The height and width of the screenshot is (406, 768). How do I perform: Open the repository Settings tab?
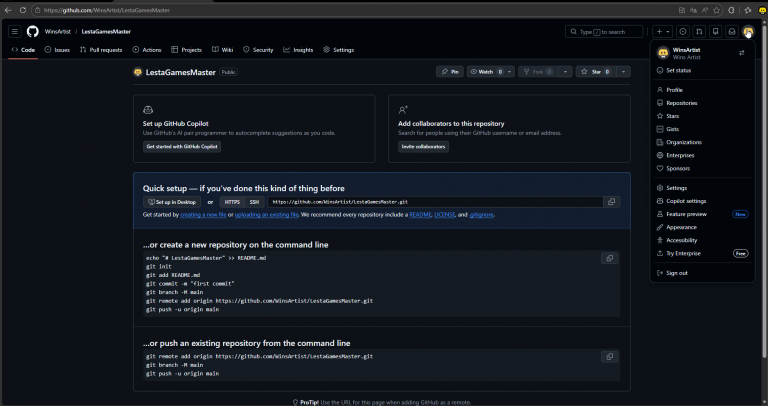338,50
